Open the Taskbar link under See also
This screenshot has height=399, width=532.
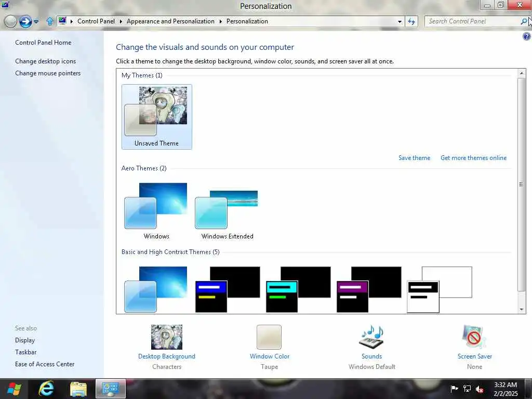[x=25, y=352]
